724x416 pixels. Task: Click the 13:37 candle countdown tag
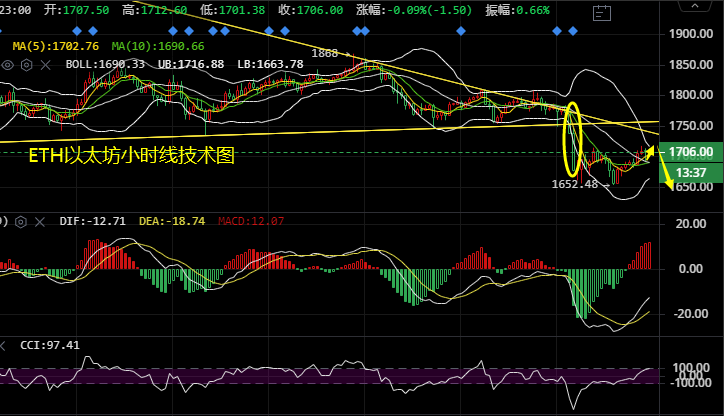coord(691,173)
